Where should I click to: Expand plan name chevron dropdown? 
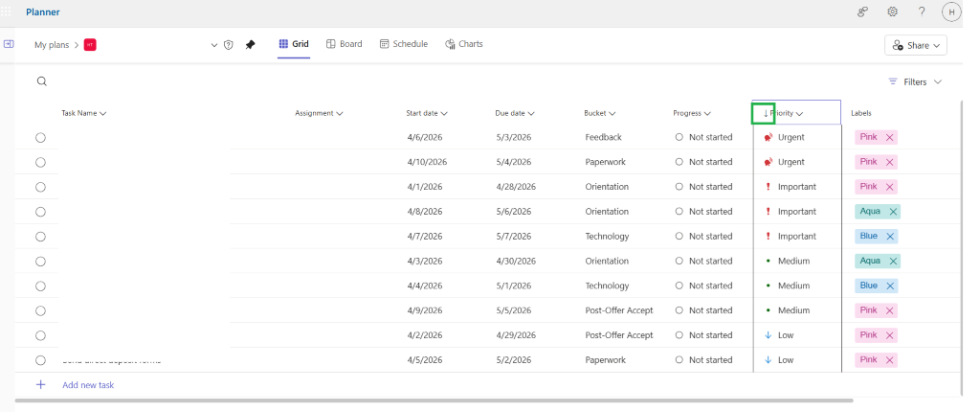[x=214, y=45]
